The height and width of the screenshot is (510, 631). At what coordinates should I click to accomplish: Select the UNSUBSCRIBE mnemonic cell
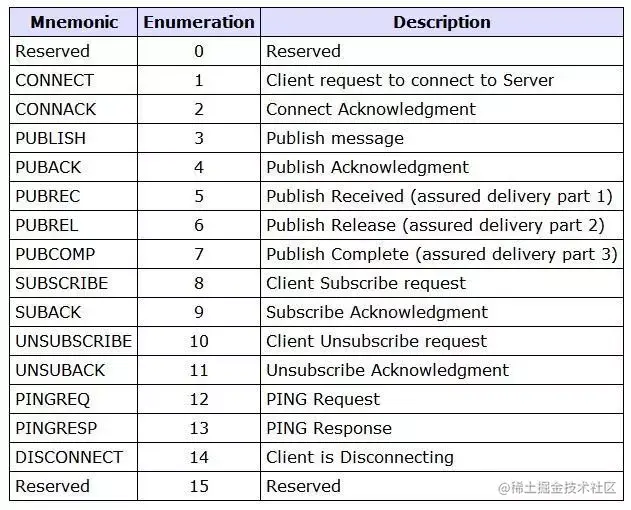73,341
